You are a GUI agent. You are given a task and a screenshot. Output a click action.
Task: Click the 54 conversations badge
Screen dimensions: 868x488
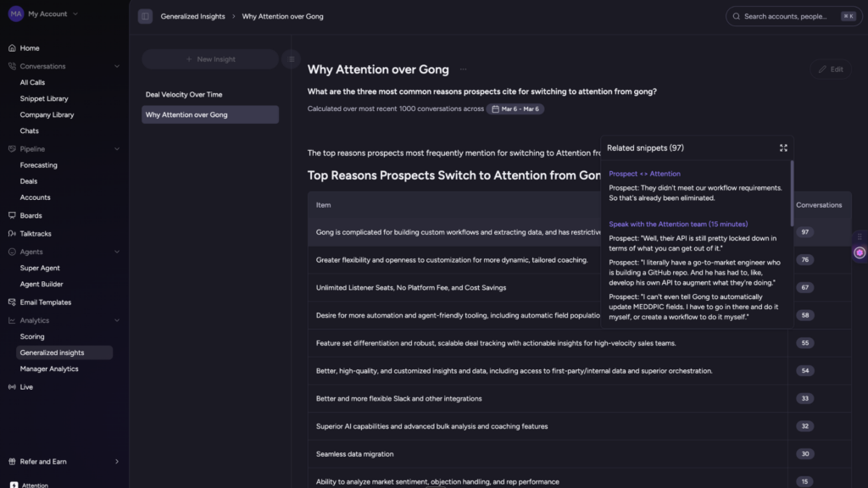(804, 371)
